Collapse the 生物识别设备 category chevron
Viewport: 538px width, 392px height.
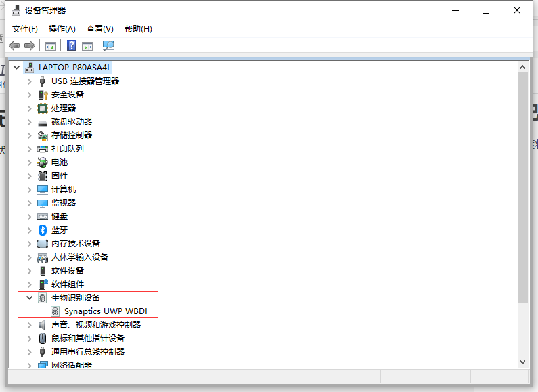pos(30,298)
